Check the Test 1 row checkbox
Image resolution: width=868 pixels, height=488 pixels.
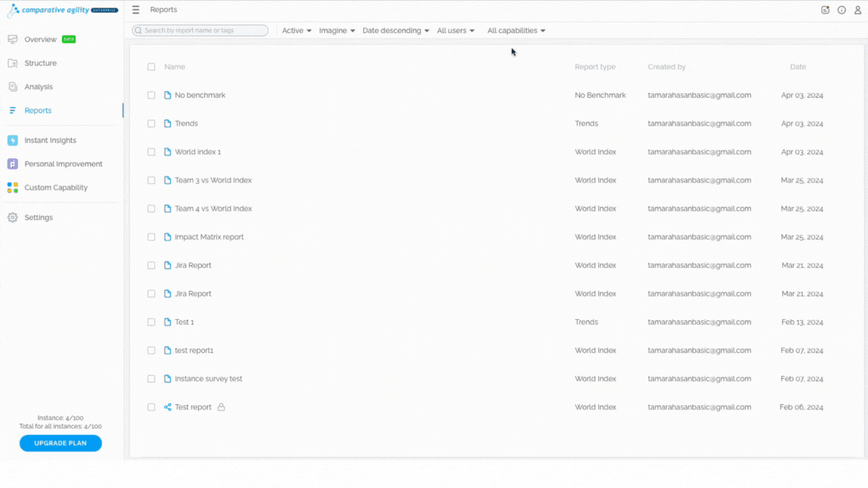click(x=151, y=322)
